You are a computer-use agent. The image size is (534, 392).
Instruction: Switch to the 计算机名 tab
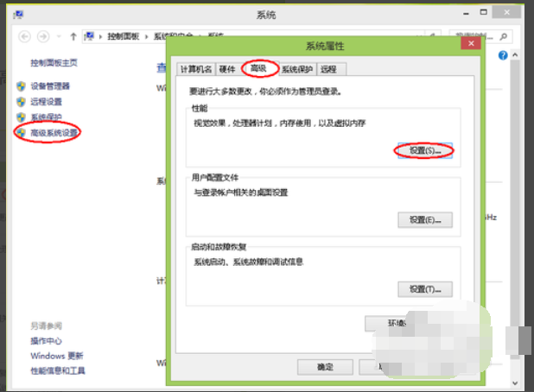click(x=196, y=70)
